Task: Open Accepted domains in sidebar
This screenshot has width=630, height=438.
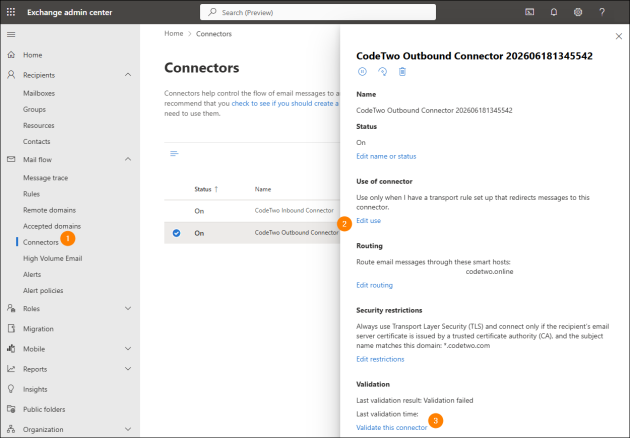Action: tap(52, 226)
